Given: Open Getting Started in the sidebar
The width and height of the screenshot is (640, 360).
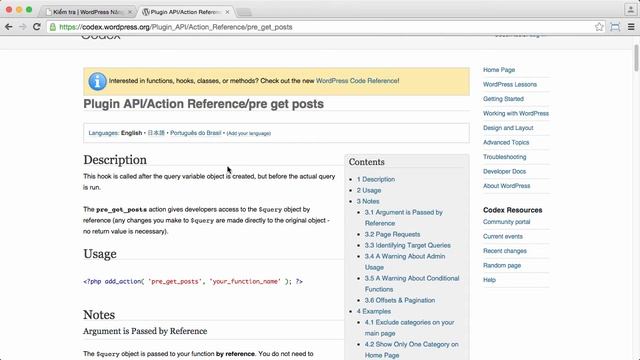Looking at the screenshot, I should point(503,99).
